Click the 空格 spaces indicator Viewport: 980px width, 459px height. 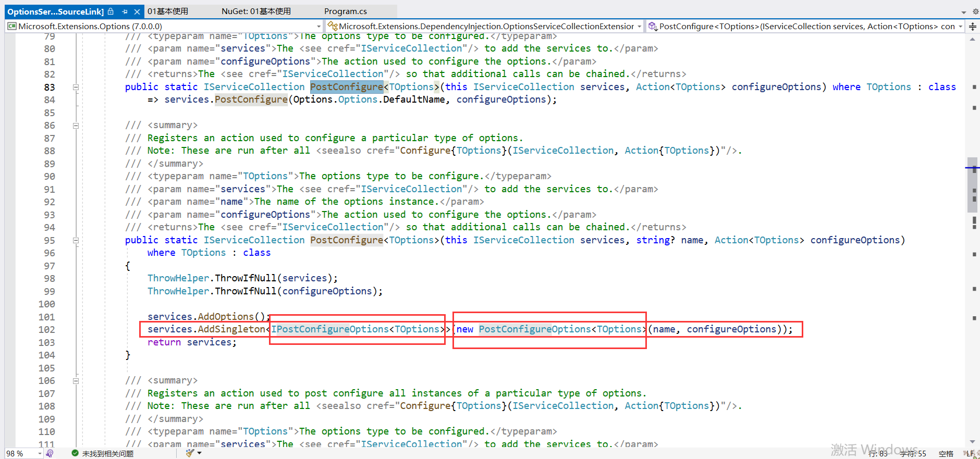click(946, 454)
